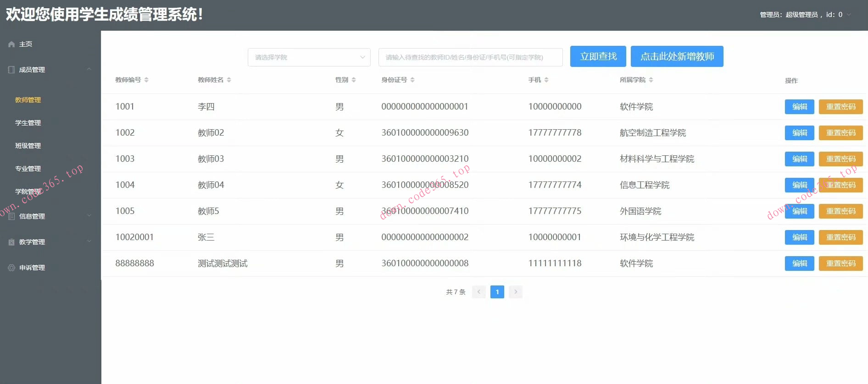This screenshot has width=868, height=384.
Task: Sort by 身份证号 column sort arrows
Action: [x=412, y=80]
